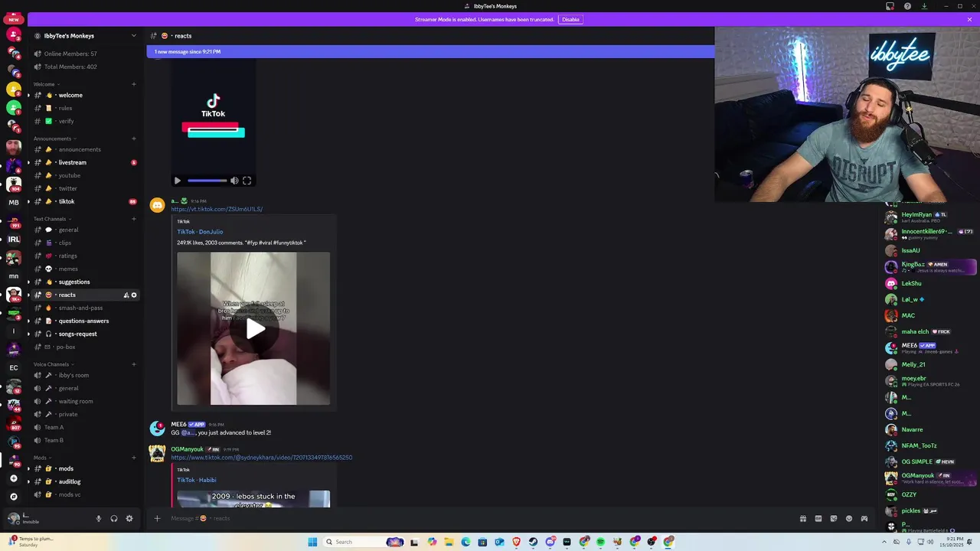
Task: Collapse the Voice Channels category
Action: pos(53,364)
